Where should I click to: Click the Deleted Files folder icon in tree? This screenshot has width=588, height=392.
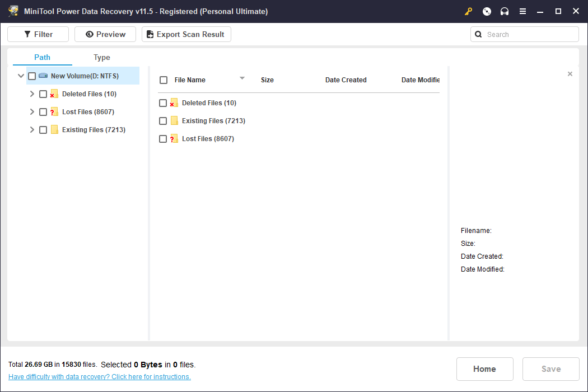click(x=54, y=94)
